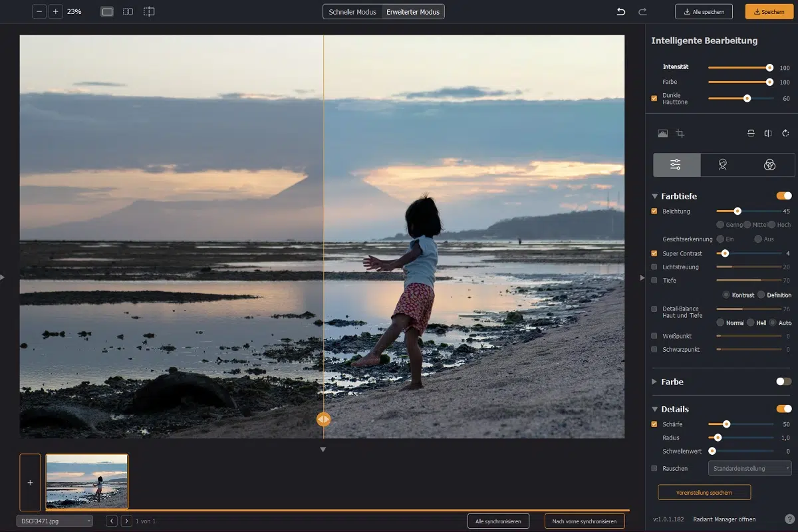Enable the Lichtstreuung checkbox

pos(654,267)
